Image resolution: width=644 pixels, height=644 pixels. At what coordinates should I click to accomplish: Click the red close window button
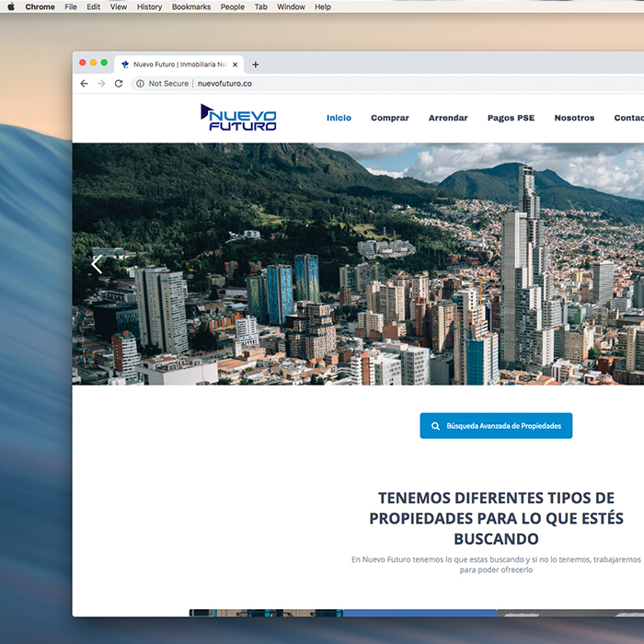point(83,63)
